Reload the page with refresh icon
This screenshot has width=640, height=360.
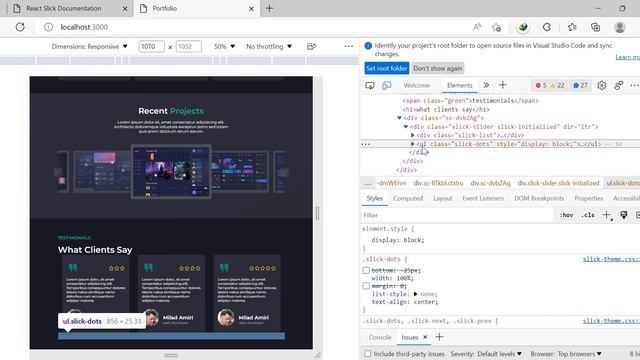[x=20, y=27]
